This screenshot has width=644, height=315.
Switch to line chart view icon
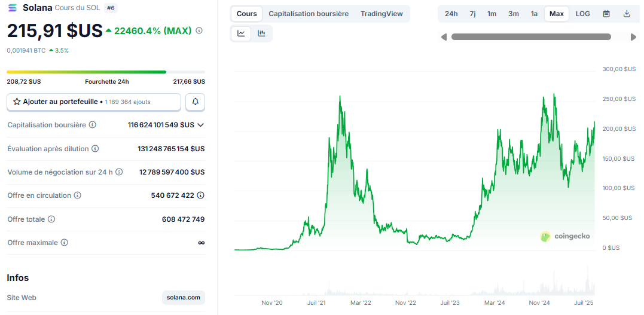[x=241, y=33]
